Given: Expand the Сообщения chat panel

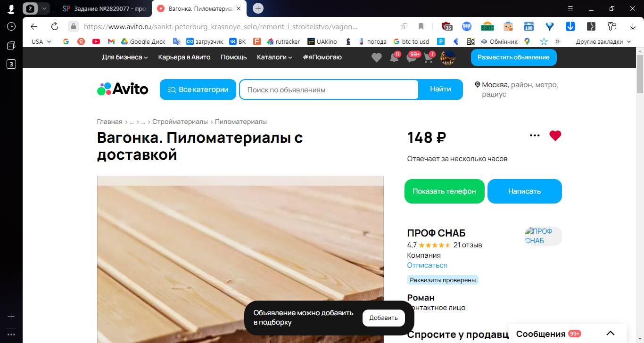Looking at the screenshot, I should click(x=568, y=334).
